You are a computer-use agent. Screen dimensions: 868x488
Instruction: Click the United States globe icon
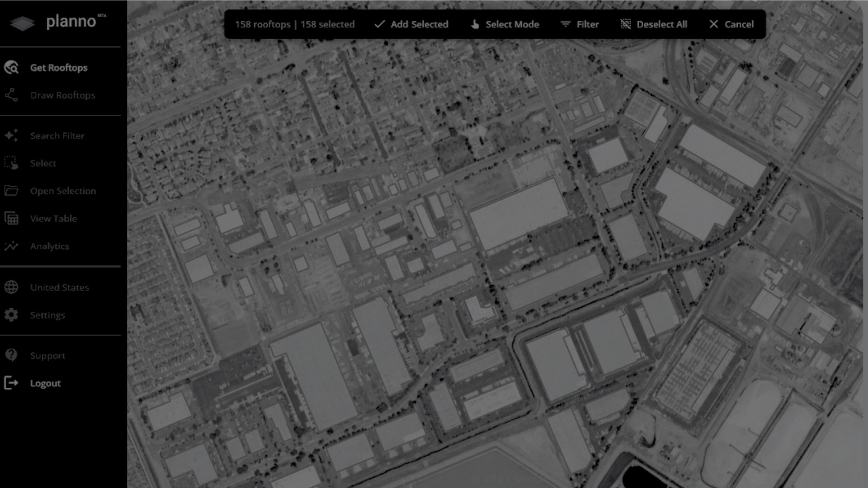coord(11,287)
